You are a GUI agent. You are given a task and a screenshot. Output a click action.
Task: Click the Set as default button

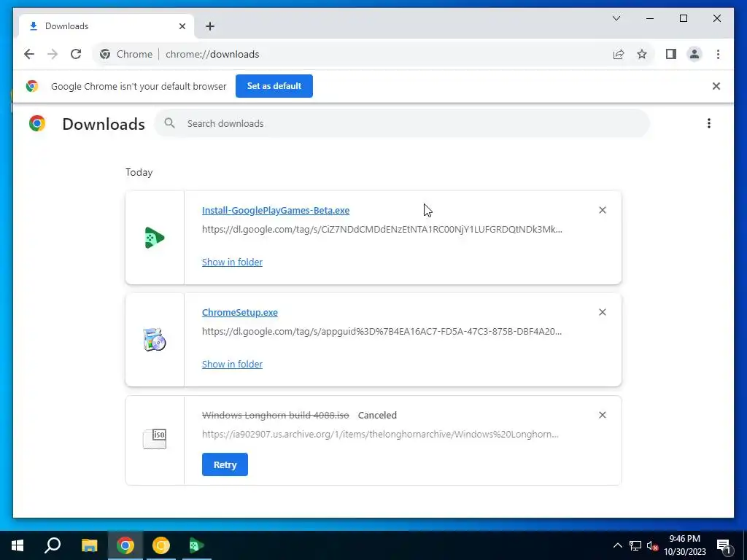pos(274,86)
